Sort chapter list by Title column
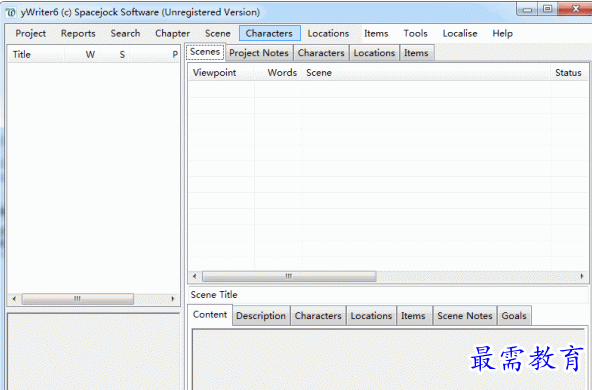The height and width of the screenshot is (390, 592). [36, 54]
